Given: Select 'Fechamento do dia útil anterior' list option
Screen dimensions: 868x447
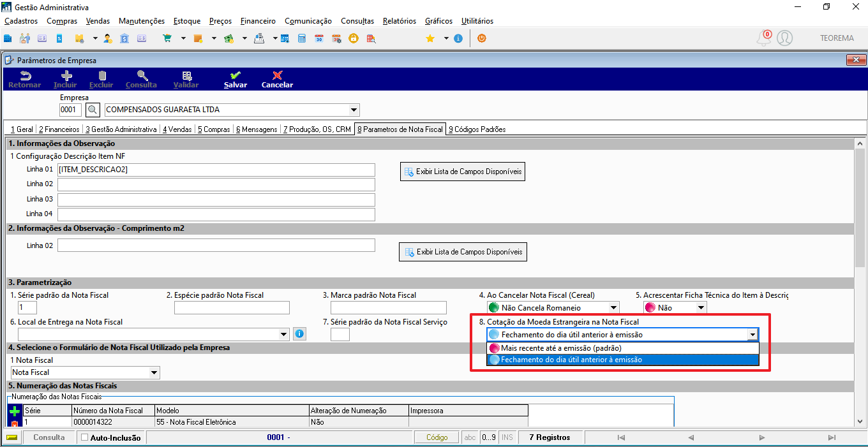Looking at the screenshot, I should tap(623, 360).
